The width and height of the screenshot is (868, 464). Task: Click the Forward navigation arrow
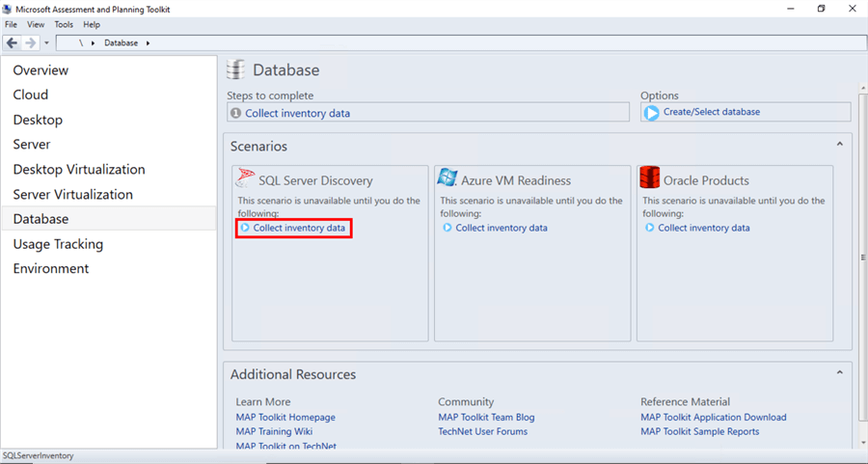pyautogui.click(x=31, y=42)
